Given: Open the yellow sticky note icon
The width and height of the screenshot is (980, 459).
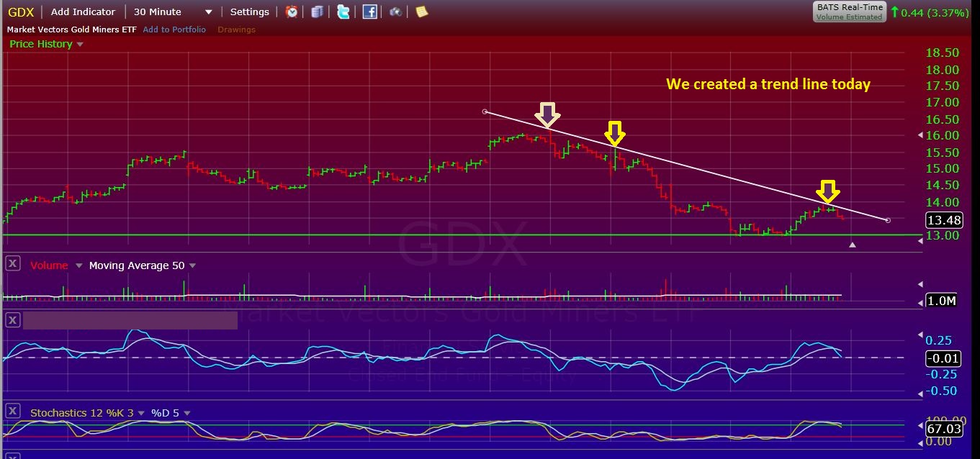Looking at the screenshot, I should tap(421, 12).
